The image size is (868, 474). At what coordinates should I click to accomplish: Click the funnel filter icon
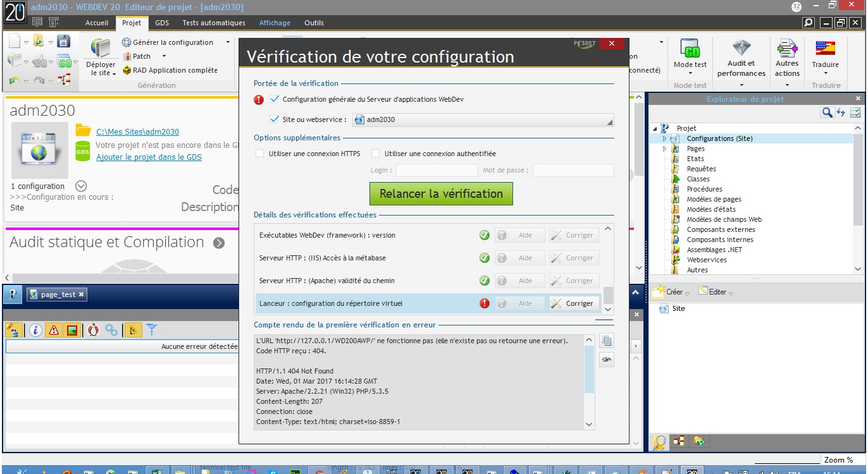coord(152,329)
